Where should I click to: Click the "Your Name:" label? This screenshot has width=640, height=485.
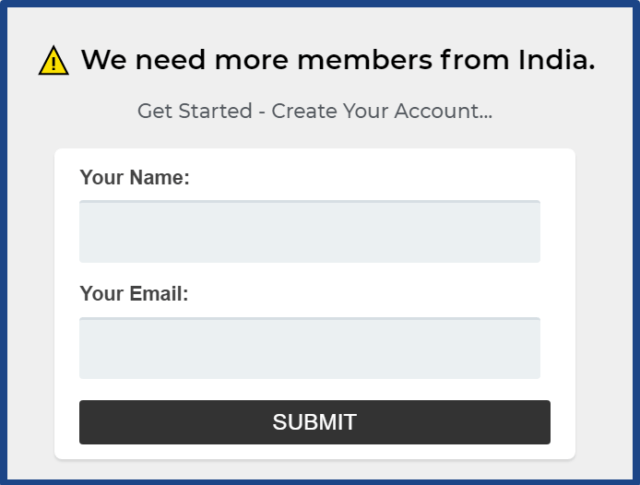[x=135, y=178]
